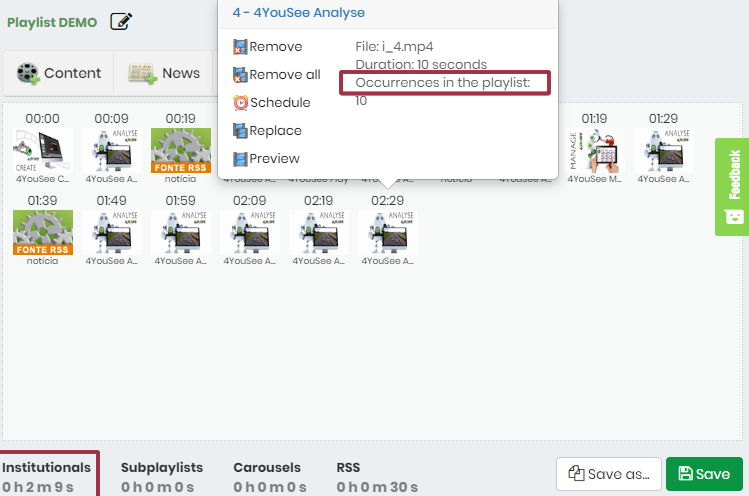Select the 02:29 4YouSee Analyse thumbnail

tap(387, 232)
